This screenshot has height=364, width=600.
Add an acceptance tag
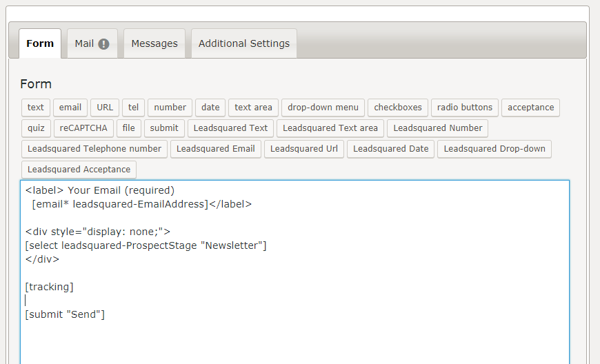(x=531, y=108)
